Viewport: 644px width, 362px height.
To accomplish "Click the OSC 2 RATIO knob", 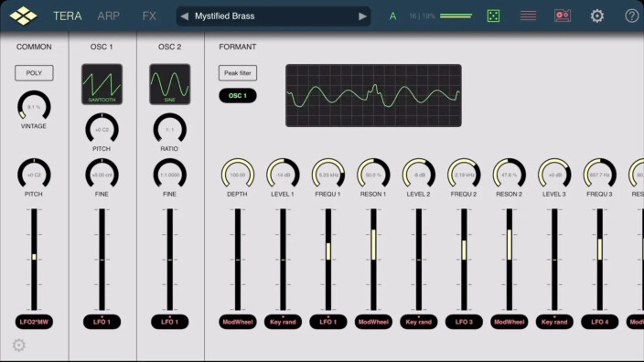I will pyautogui.click(x=169, y=129).
